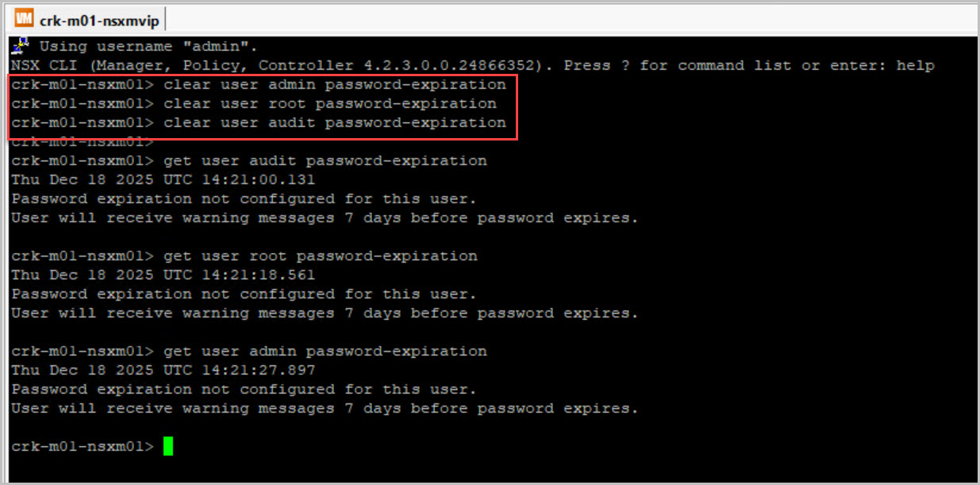Click the "Using username "admin"" line
The width and height of the screenshot is (980, 485).
[x=148, y=46]
